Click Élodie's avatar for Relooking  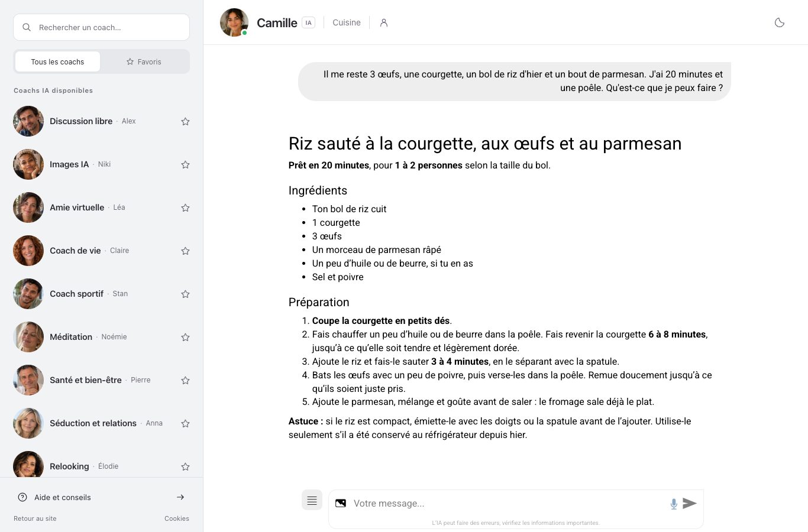28,465
